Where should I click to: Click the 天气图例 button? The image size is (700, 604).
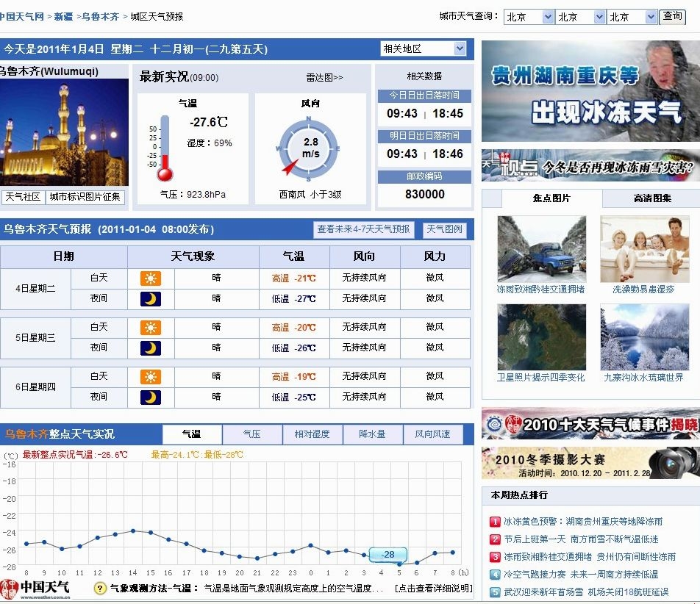[x=445, y=229]
